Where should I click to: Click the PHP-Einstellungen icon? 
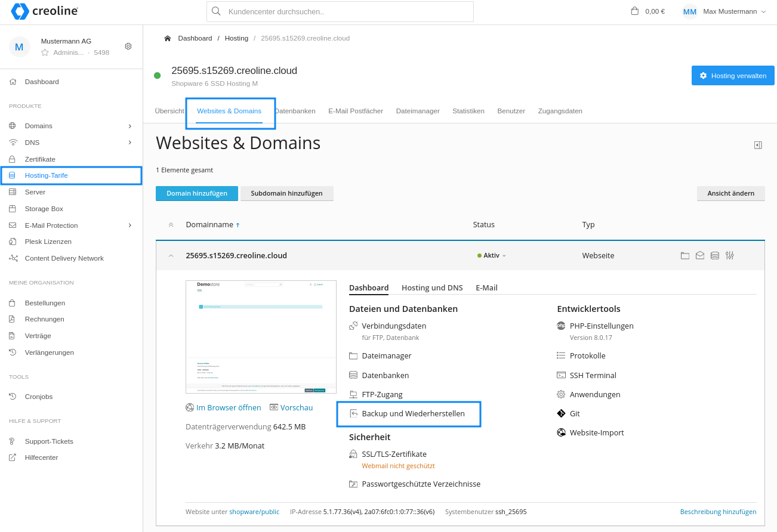[561, 326]
